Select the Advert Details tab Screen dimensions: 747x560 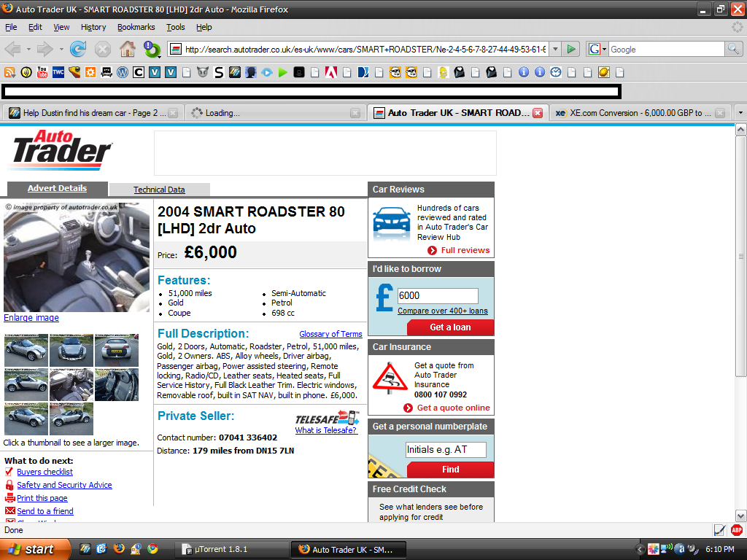pos(57,189)
